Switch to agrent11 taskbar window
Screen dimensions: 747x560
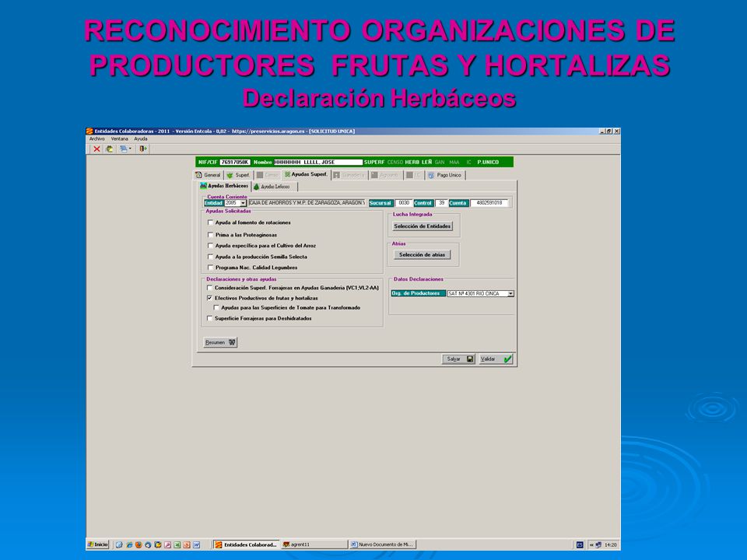click(x=314, y=544)
